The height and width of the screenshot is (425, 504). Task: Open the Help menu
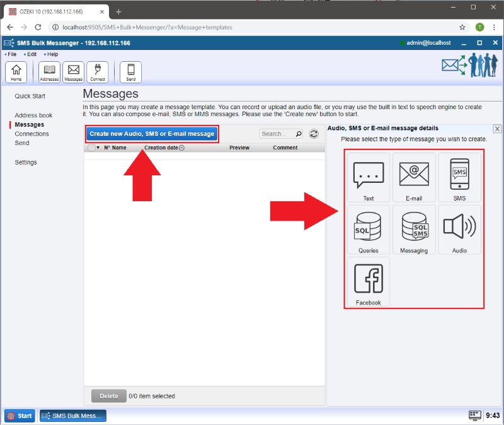[52, 54]
